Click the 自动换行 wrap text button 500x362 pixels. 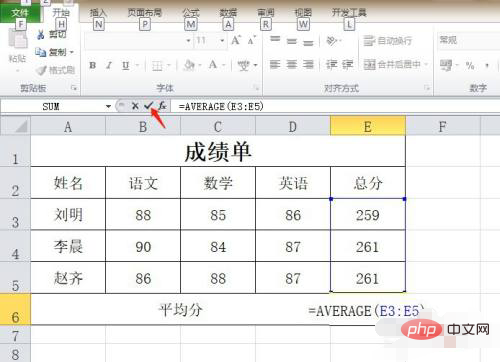[388, 41]
